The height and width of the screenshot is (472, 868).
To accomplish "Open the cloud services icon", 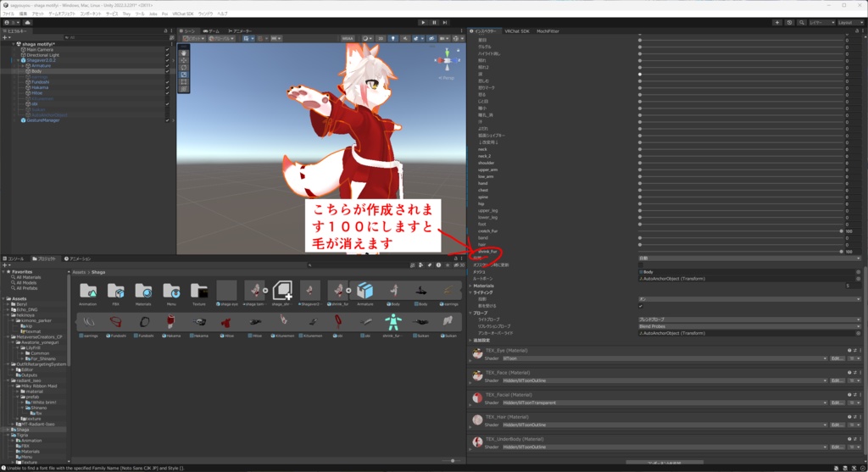I will [27, 23].
